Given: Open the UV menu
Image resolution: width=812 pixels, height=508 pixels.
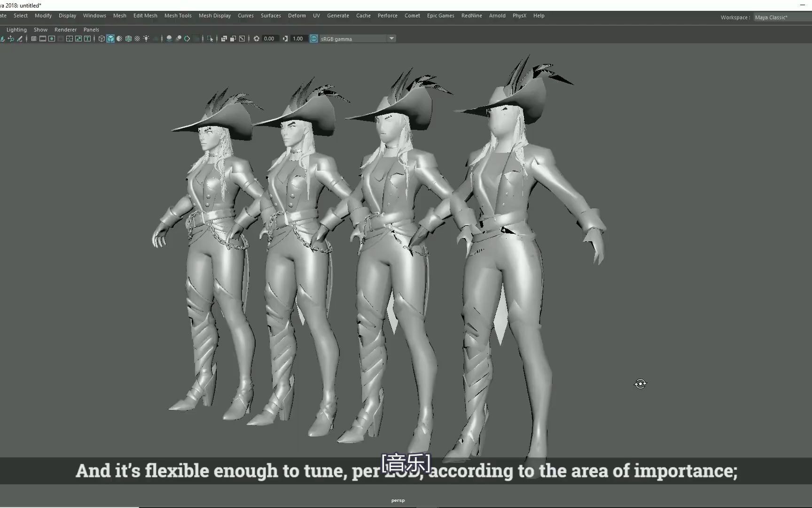Looking at the screenshot, I should click(316, 16).
